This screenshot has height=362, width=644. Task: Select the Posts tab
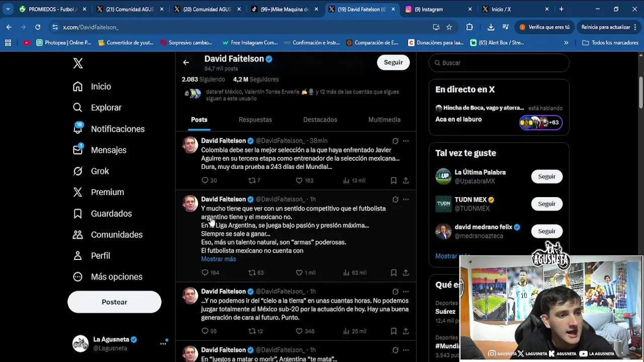click(199, 120)
